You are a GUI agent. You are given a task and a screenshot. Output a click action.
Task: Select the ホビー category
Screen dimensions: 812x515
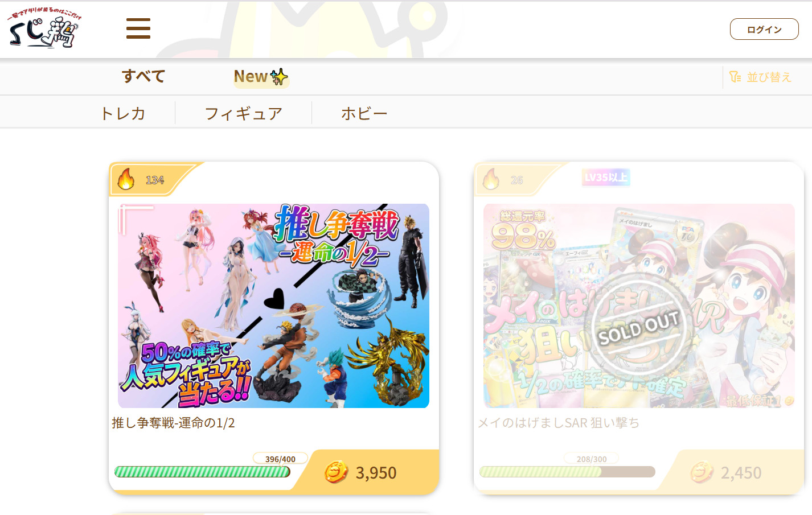tap(364, 113)
